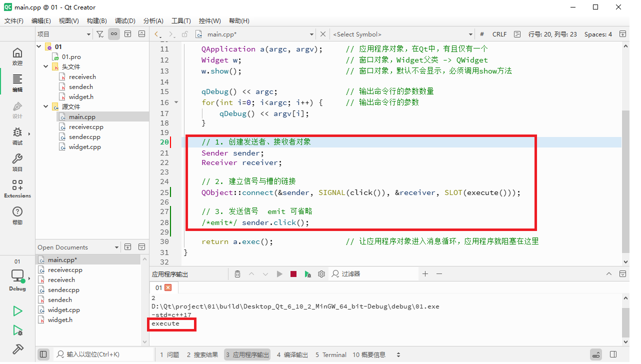Image resolution: width=641 pixels, height=364 pixels.
Task: Open application output settings gear
Action: pos(321,274)
